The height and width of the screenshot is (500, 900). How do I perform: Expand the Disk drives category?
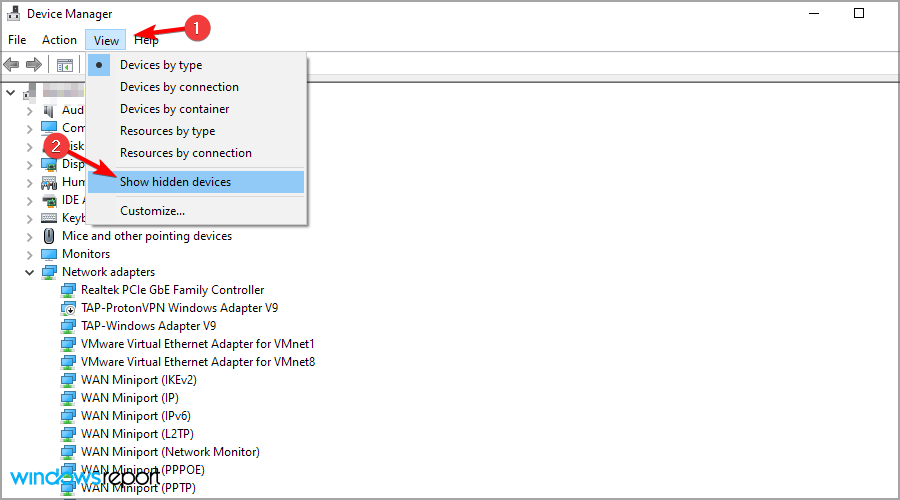click(x=30, y=147)
